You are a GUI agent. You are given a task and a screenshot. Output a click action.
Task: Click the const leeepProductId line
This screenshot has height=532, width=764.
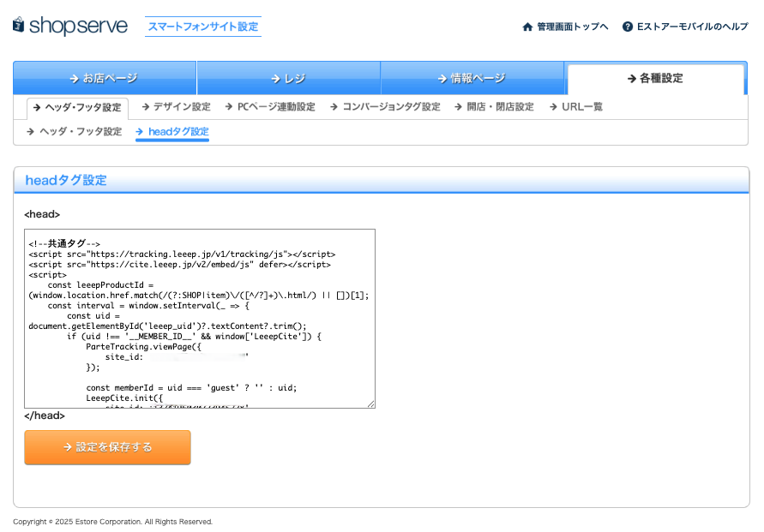(100, 284)
